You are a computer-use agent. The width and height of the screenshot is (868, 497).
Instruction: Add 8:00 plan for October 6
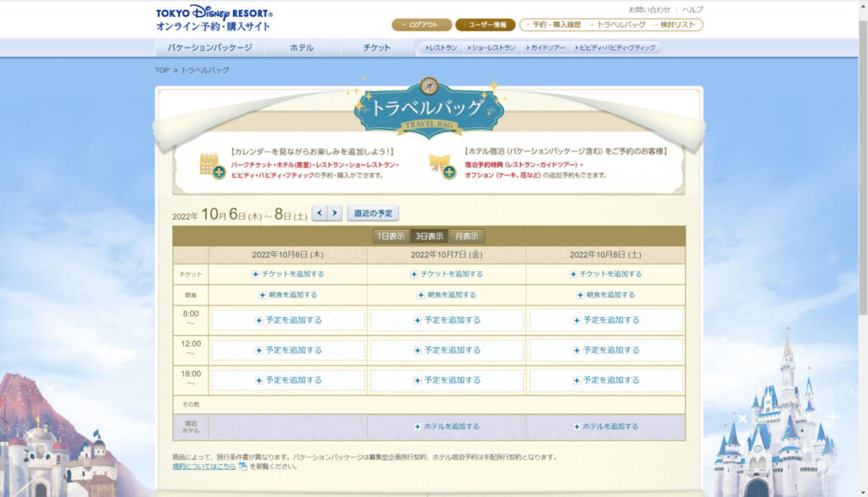click(x=288, y=321)
